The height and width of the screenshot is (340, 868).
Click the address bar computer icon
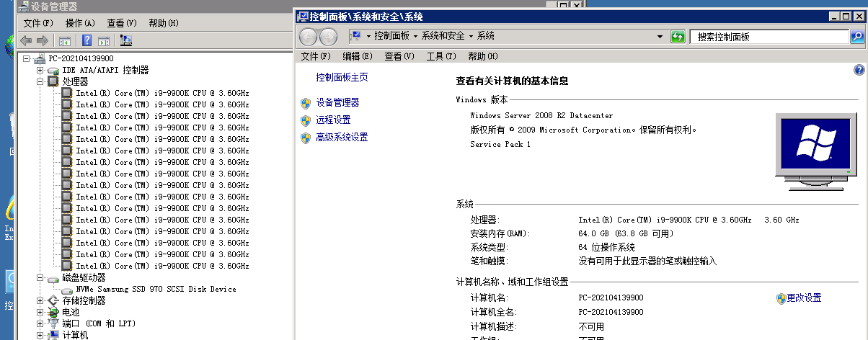point(356,36)
